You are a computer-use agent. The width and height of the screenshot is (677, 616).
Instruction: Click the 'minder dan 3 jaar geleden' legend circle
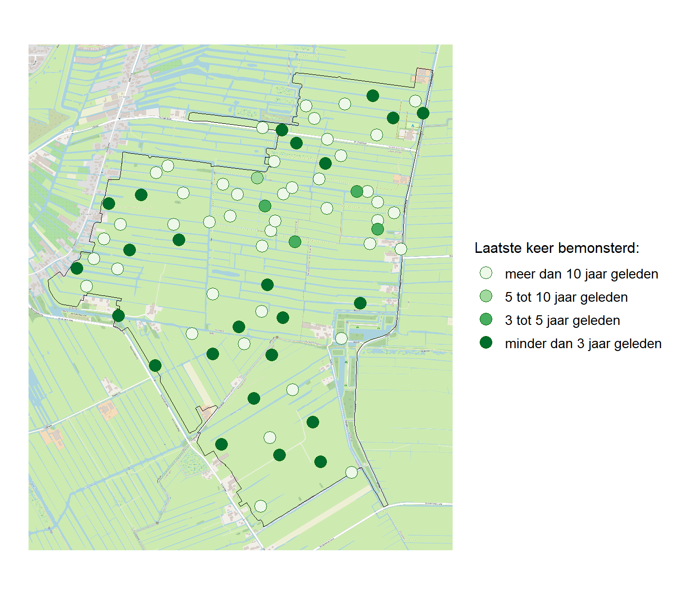486,342
